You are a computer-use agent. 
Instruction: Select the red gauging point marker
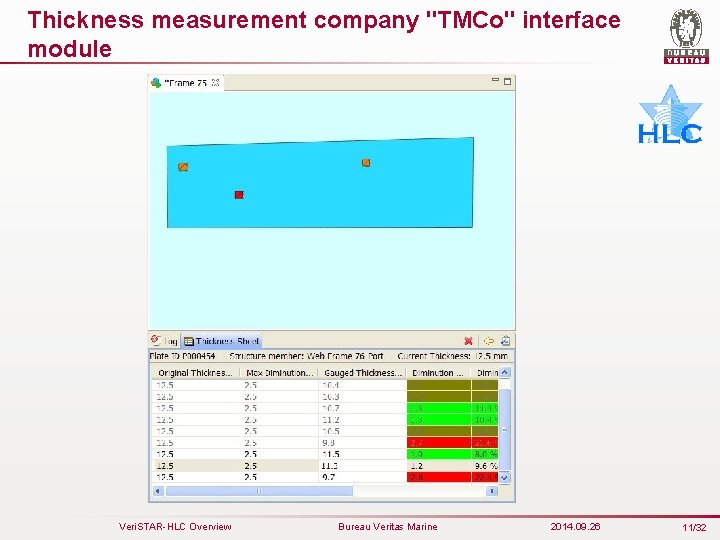click(x=239, y=195)
